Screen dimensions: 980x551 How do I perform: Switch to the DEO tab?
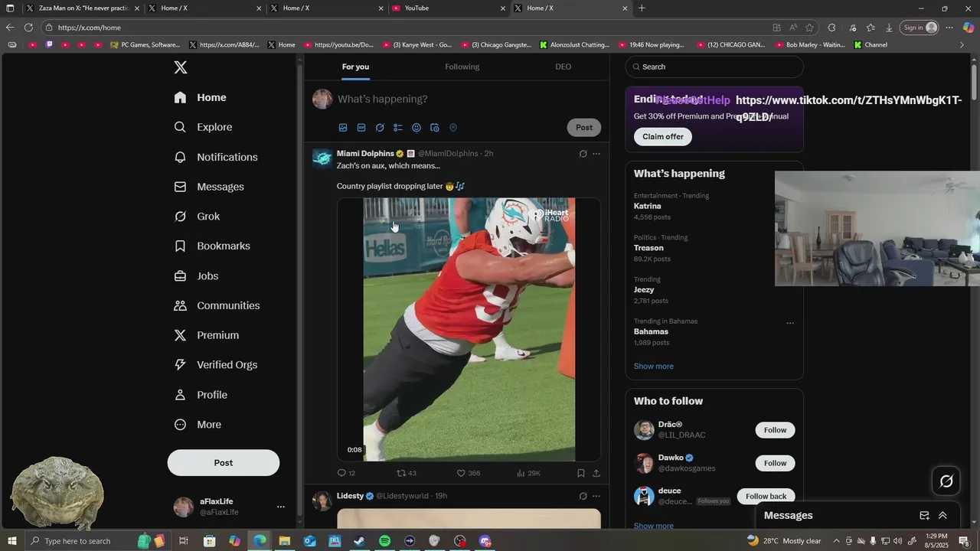pyautogui.click(x=563, y=67)
